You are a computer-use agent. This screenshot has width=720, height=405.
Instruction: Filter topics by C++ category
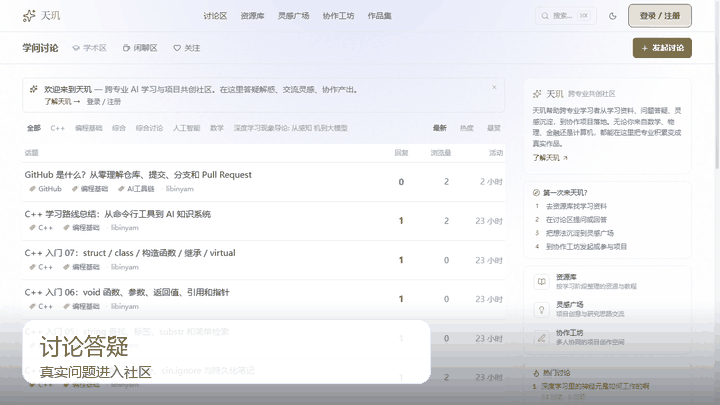click(57, 128)
